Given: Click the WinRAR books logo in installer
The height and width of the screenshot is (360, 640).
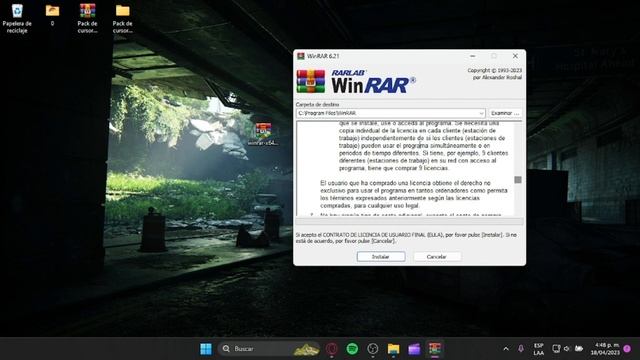Looking at the screenshot, I should coord(311,81).
